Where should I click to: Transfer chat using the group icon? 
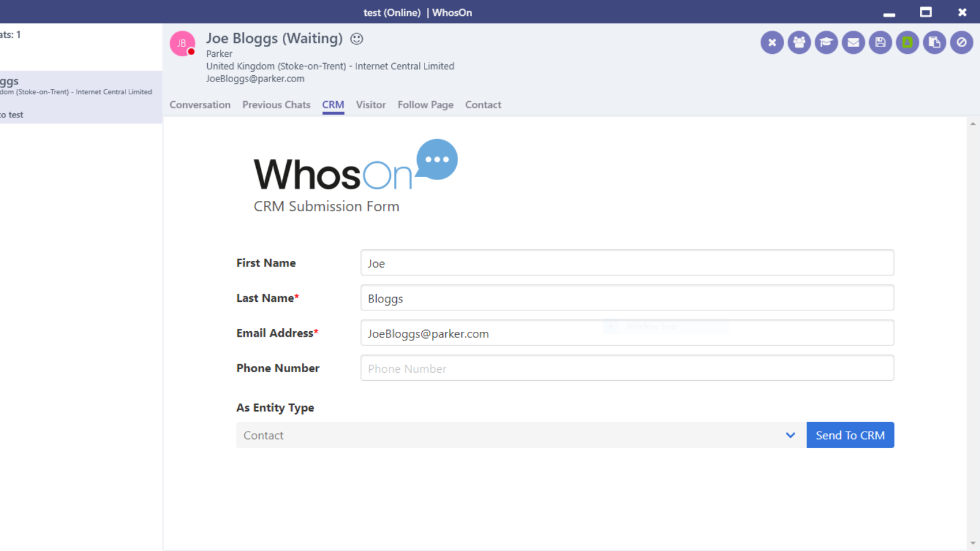tap(799, 42)
